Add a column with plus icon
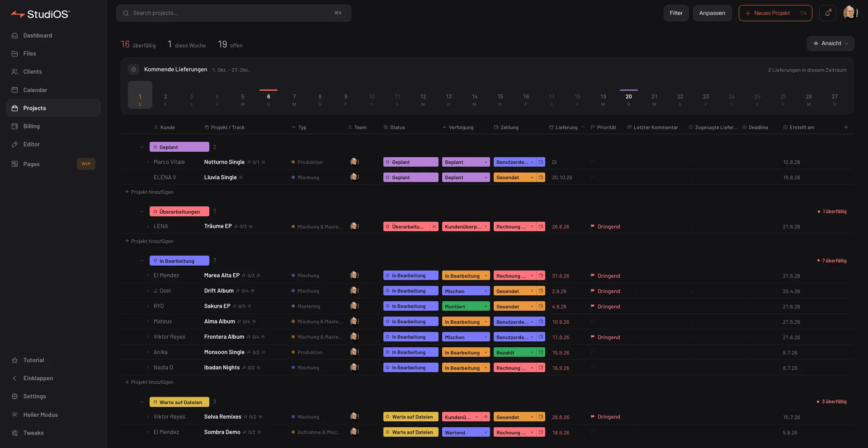 pos(846,127)
